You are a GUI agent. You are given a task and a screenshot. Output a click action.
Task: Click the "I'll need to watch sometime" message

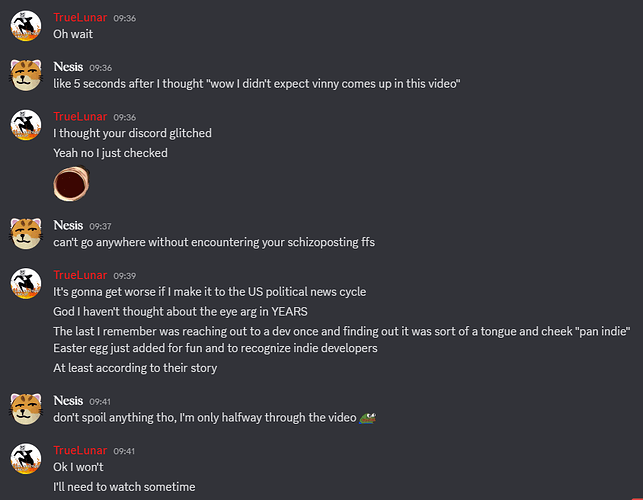coord(124,486)
